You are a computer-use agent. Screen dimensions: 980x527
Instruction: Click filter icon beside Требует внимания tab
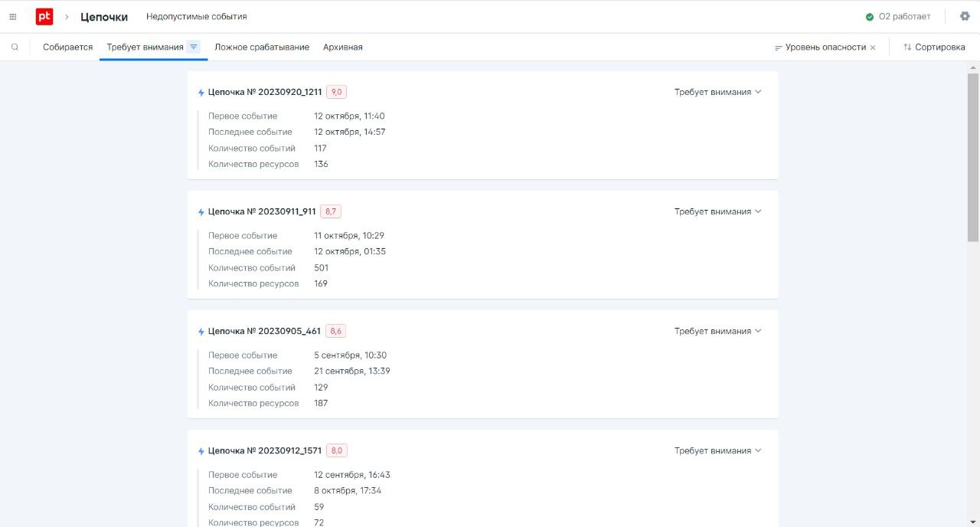[x=194, y=47]
